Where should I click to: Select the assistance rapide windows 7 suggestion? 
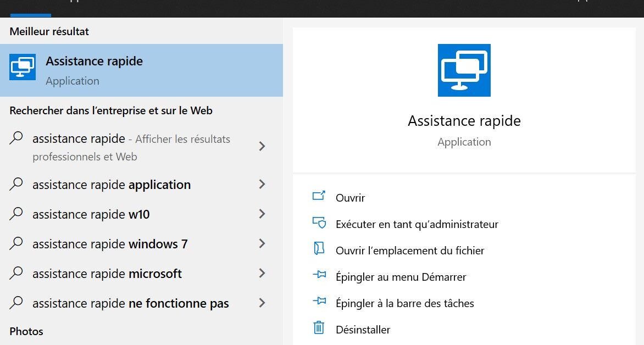[110, 243]
